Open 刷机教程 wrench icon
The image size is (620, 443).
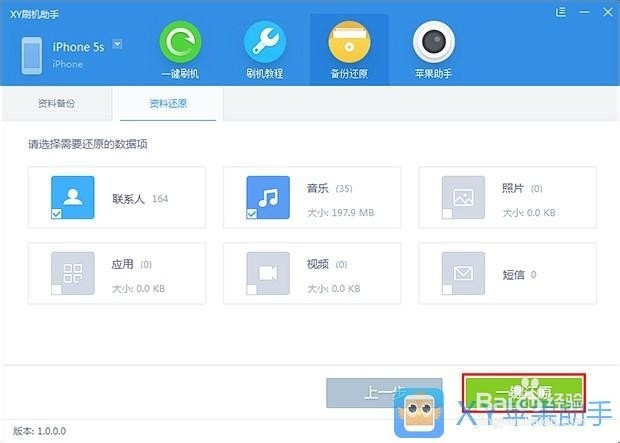tap(265, 42)
